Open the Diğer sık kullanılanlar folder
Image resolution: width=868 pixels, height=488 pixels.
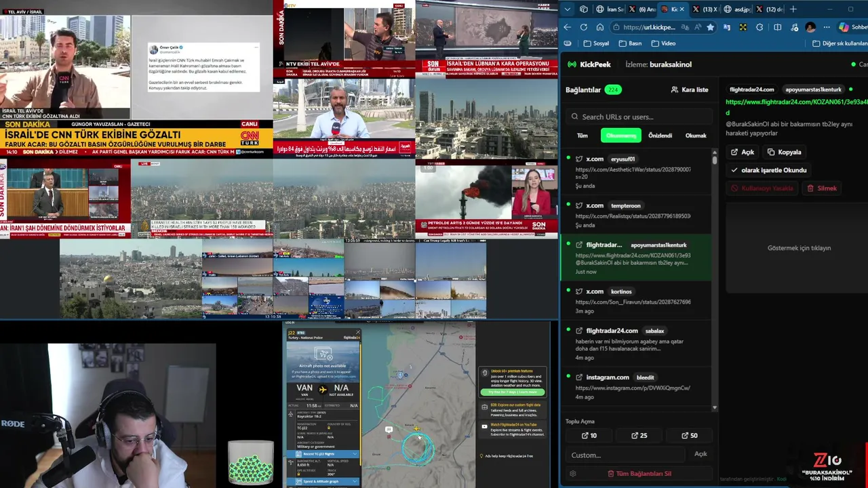[840, 43]
